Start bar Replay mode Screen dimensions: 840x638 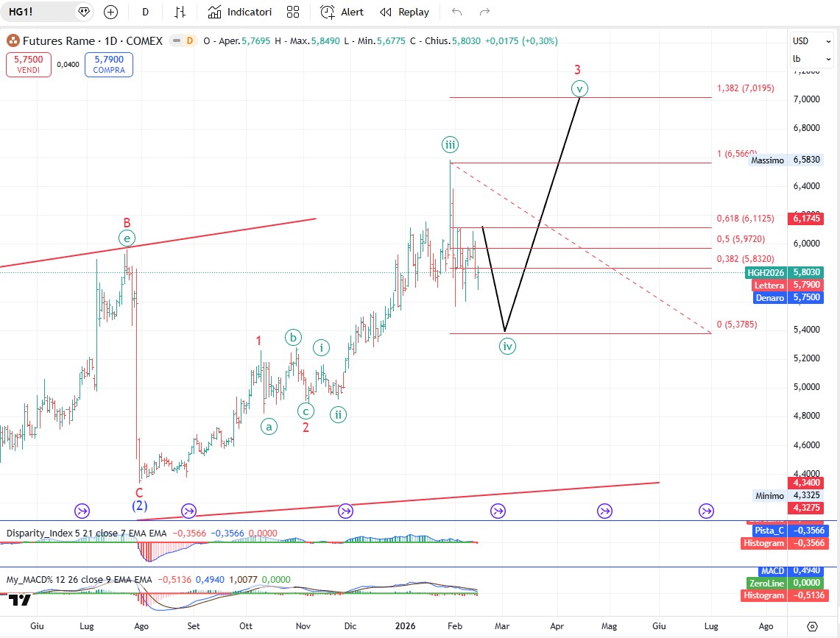[x=404, y=12]
